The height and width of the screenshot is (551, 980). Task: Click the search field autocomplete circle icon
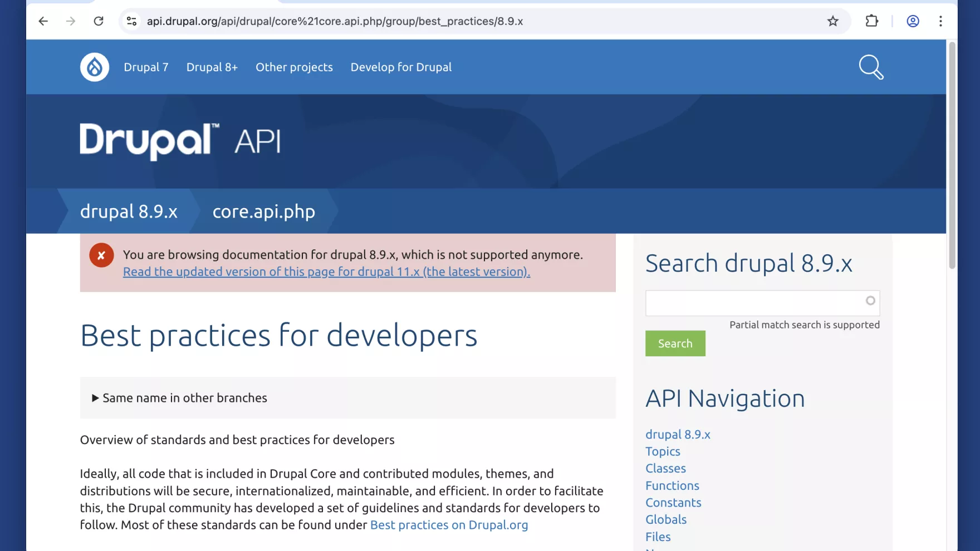tap(870, 301)
